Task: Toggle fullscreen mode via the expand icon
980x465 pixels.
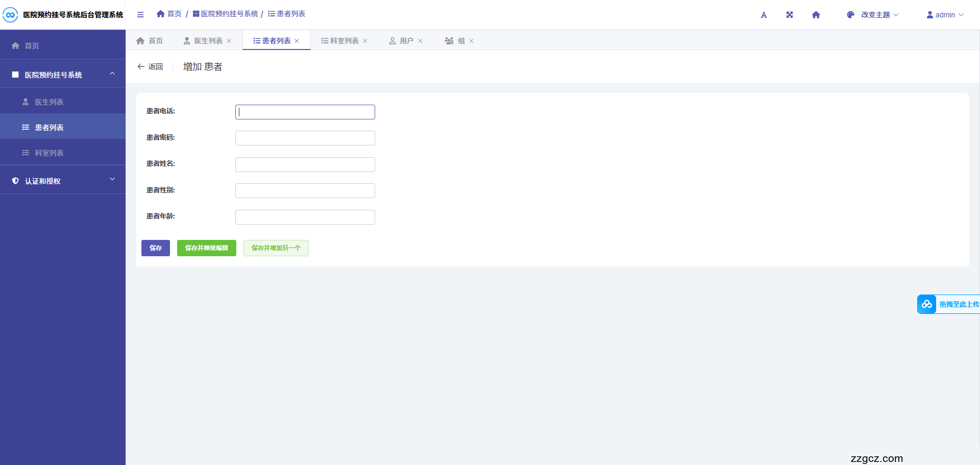Action: (790, 15)
